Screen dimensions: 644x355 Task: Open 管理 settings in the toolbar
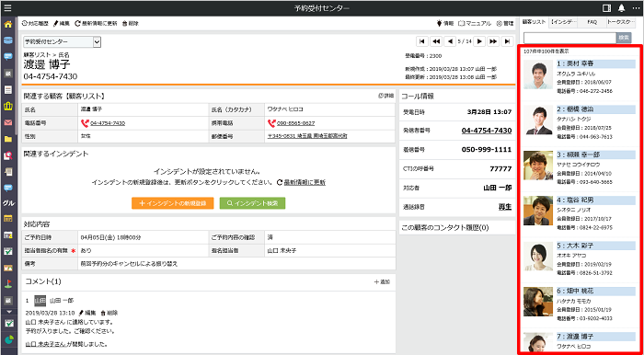(505, 23)
